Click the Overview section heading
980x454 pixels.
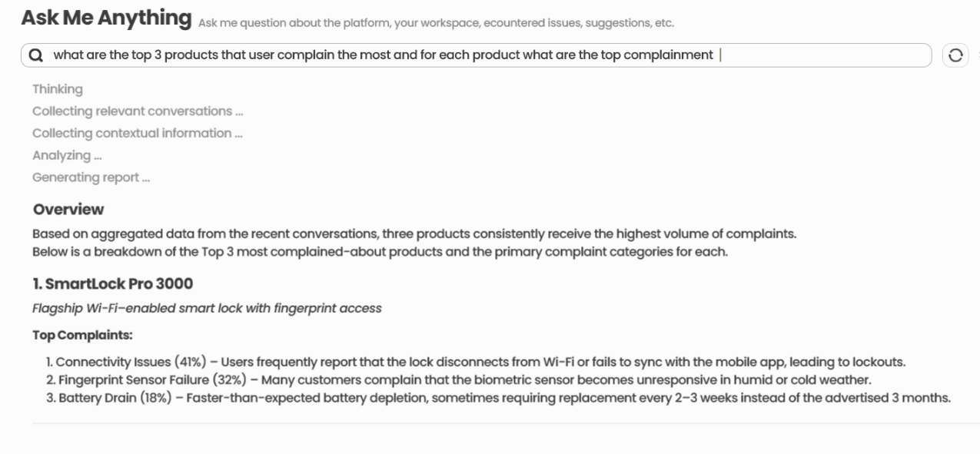click(x=68, y=210)
